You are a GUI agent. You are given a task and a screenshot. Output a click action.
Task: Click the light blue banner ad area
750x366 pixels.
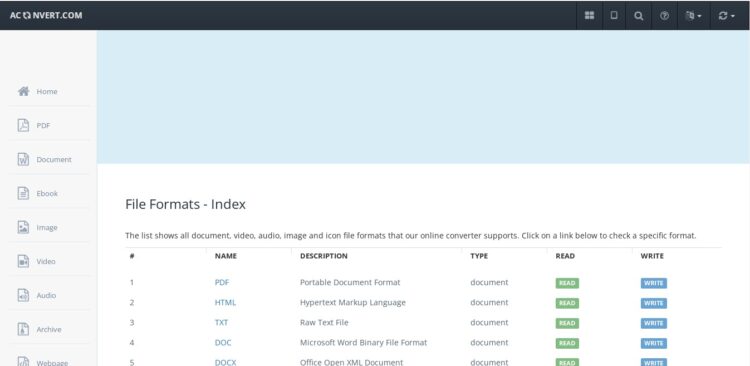tap(423, 97)
